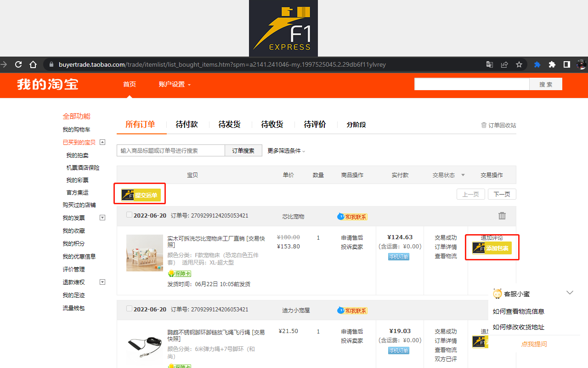Open 和我联系 chat for 迪力小宠屋 order

352,310
